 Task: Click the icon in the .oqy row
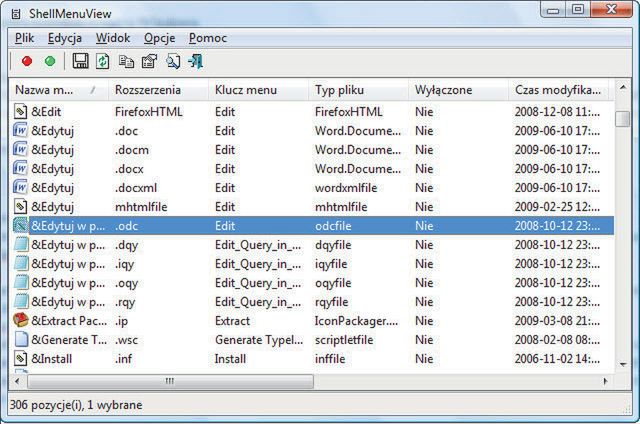tap(21, 282)
